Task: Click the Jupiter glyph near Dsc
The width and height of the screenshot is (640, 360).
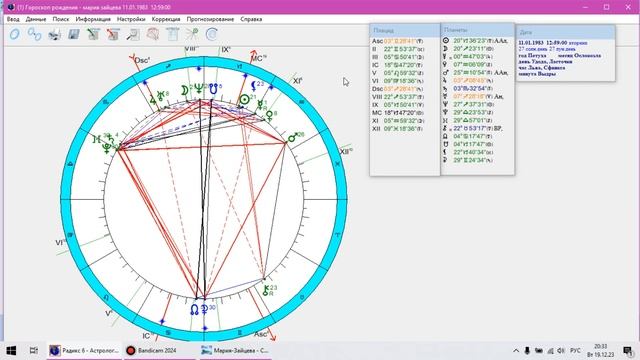Action: [x=153, y=99]
